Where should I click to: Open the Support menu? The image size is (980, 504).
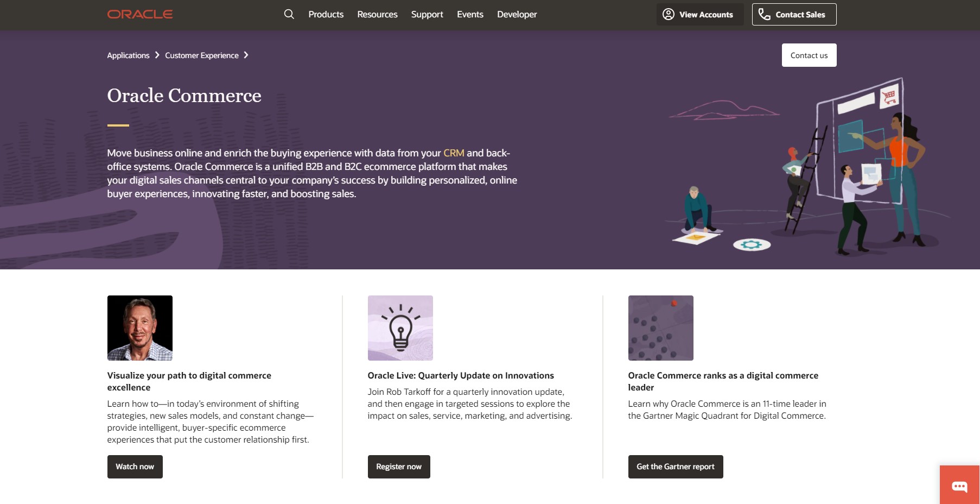click(x=427, y=14)
